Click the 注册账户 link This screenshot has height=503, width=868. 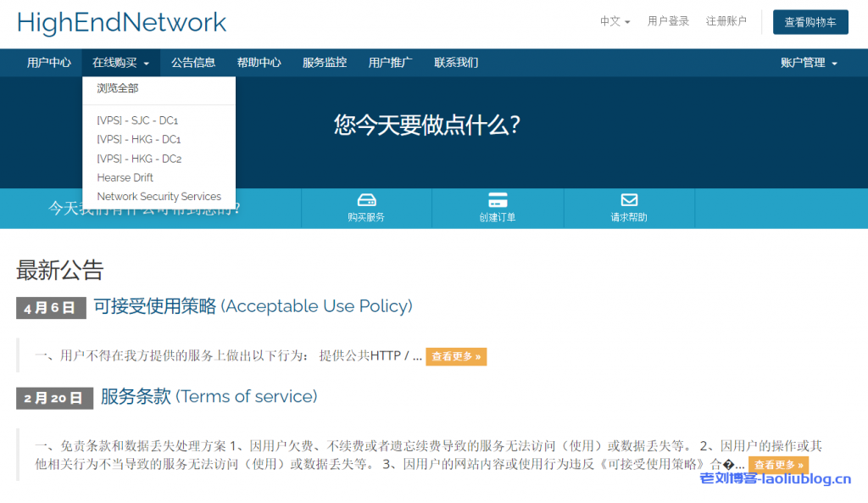point(728,21)
